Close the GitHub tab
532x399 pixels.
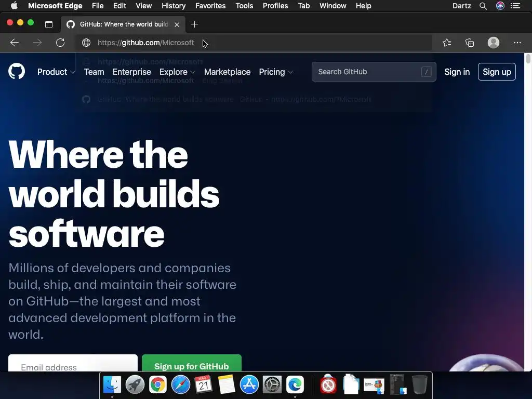click(177, 24)
